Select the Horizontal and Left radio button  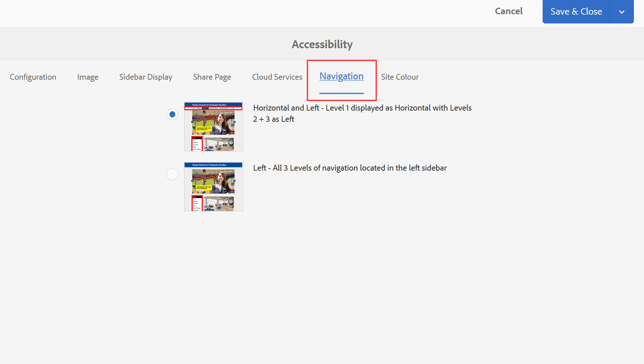click(x=172, y=114)
